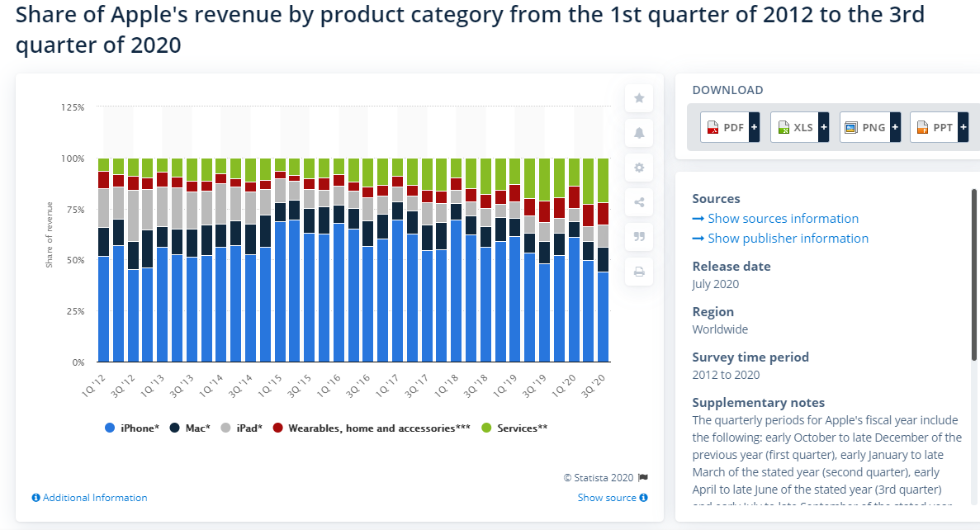
Task: Click the 'DOWNLOAD' section heading
Action: click(x=728, y=90)
